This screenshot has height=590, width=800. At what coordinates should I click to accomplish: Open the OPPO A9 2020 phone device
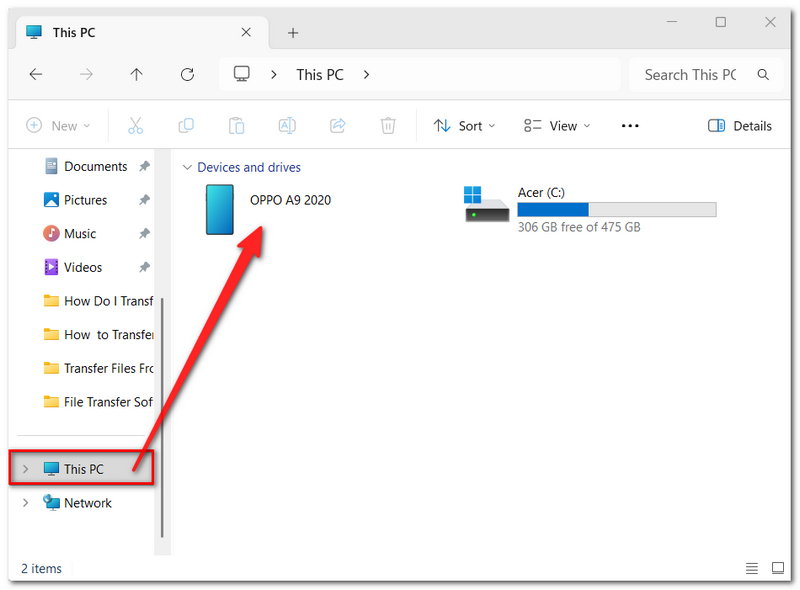point(268,210)
